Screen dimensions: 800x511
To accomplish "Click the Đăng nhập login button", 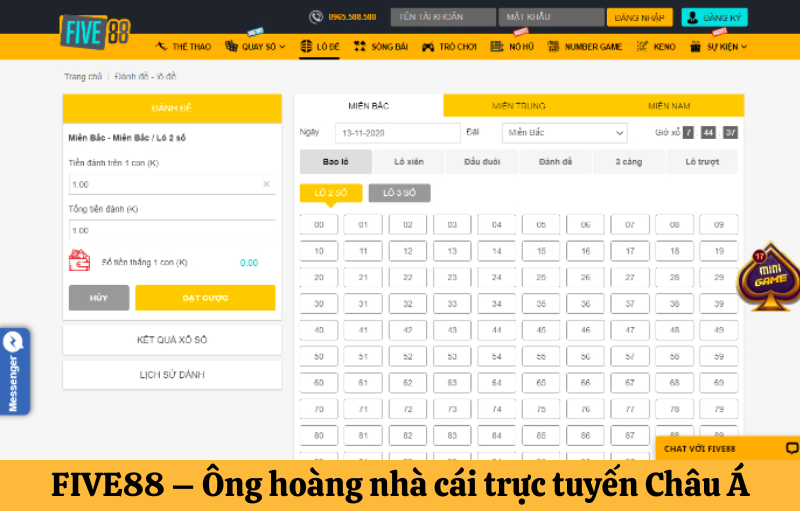I will 639,17.
